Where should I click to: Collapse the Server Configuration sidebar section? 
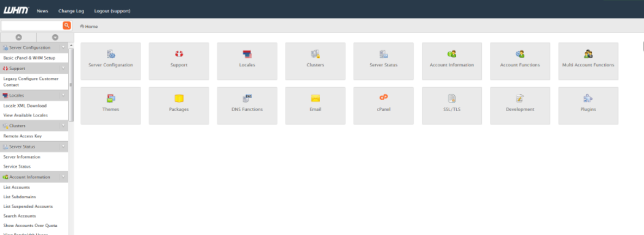63,48
